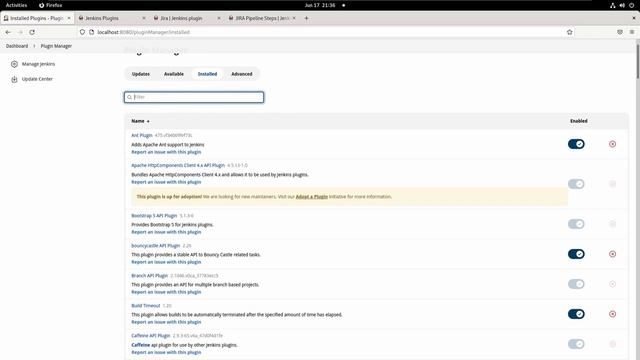This screenshot has width=640, height=360.
Task: Switch to the Available tab
Action: (174, 74)
